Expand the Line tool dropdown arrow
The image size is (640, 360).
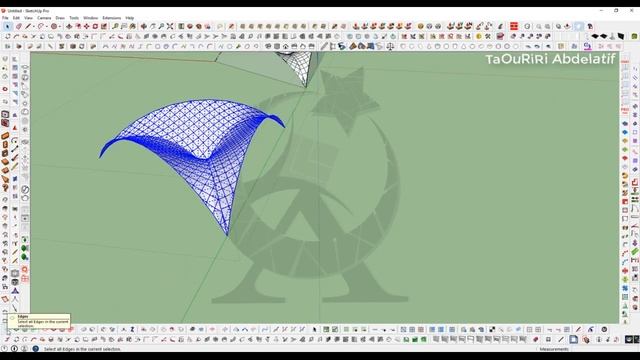click(33, 27)
